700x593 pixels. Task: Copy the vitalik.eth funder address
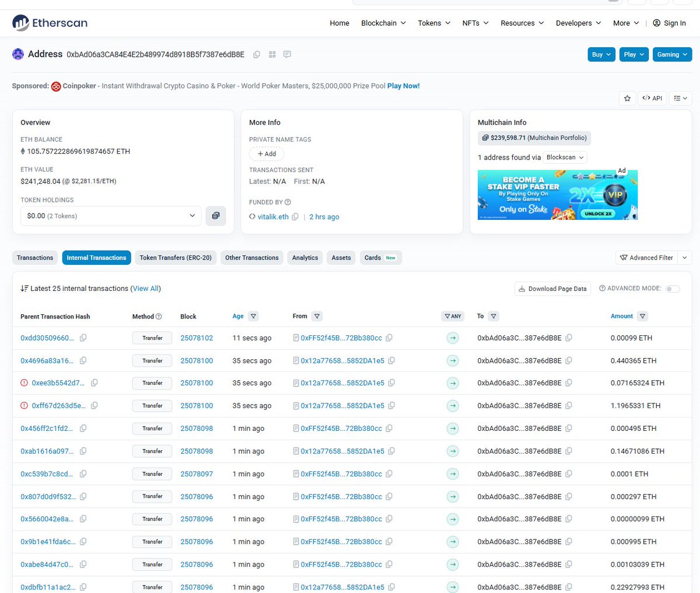coord(295,217)
